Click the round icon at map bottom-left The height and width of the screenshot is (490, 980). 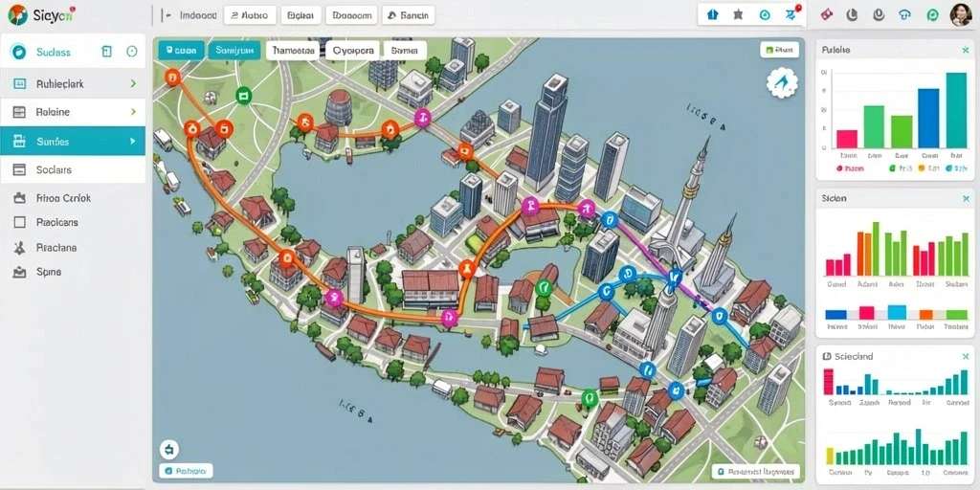click(x=169, y=449)
